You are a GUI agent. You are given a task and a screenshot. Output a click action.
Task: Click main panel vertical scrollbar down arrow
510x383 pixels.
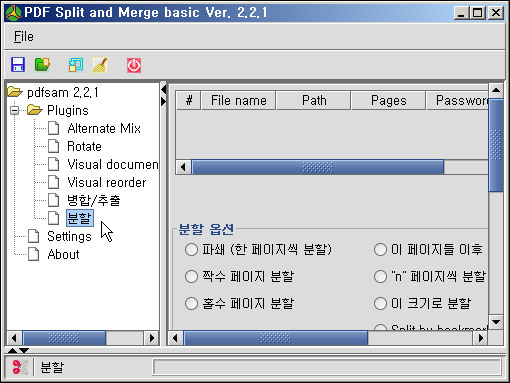[x=496, y=322]
